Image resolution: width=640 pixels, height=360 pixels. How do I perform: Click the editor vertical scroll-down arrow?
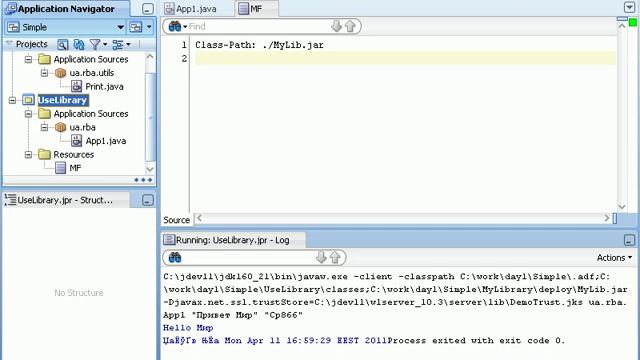pos(622,207)
